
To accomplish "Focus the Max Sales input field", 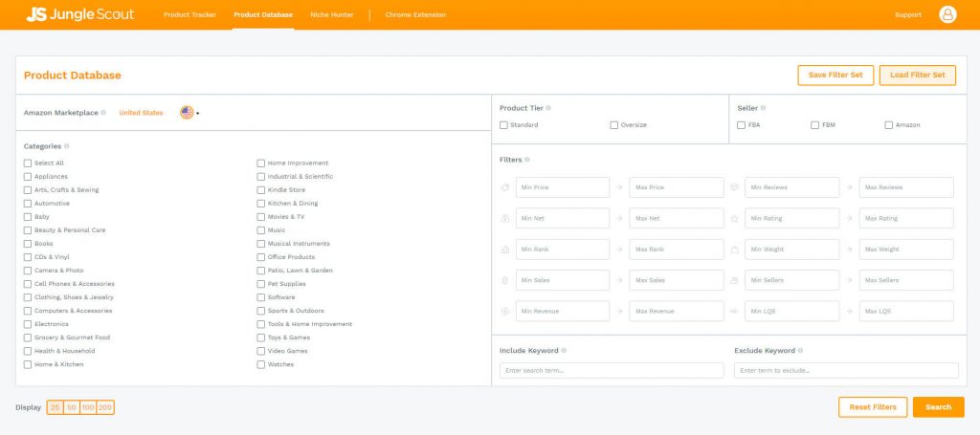I will click(677, 280).
